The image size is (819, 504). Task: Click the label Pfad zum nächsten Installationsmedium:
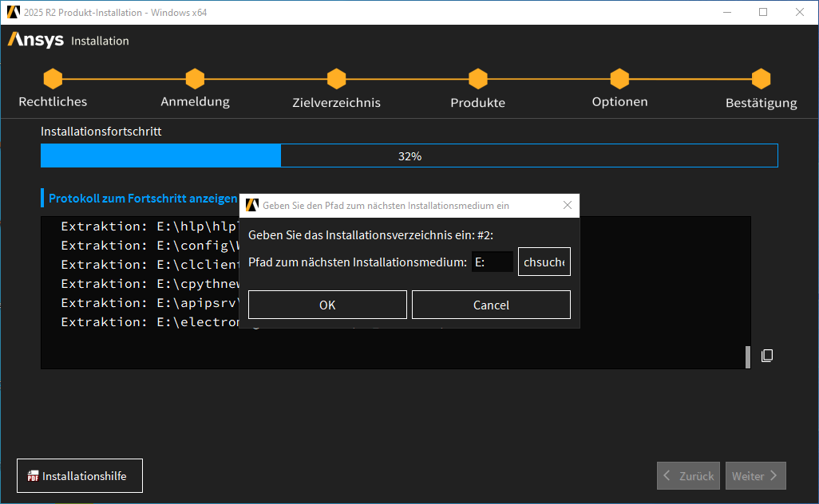click(358, 262)
